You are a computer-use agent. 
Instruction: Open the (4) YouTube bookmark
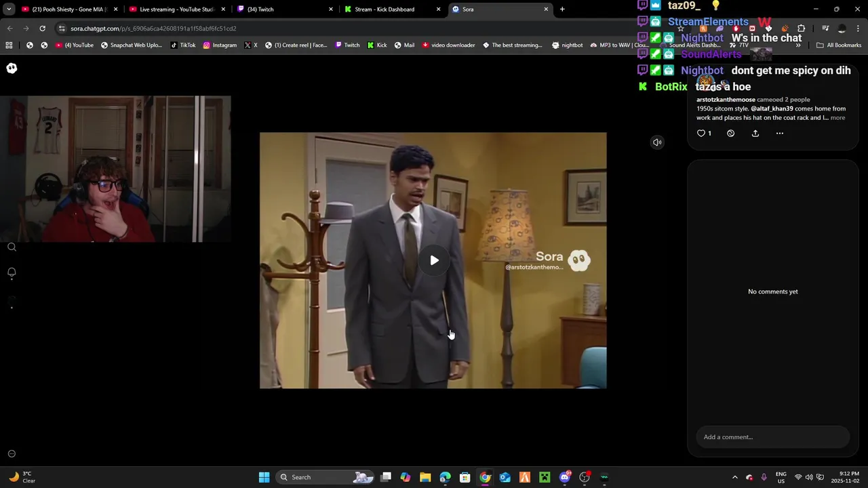[74, 45]
